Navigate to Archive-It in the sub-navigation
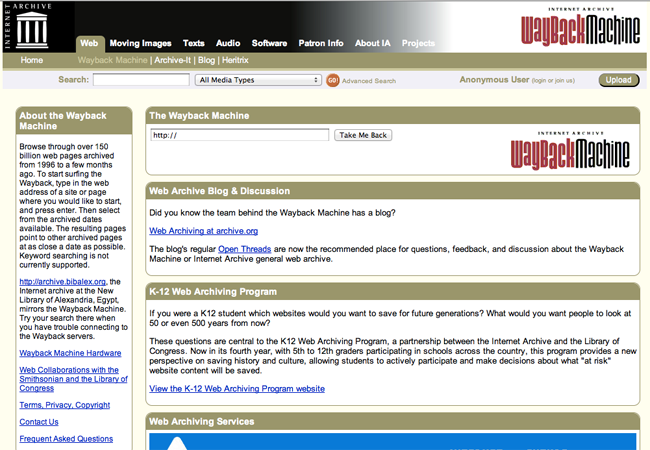The height and width of the screenshot is (450, 650). click(x=174, y=60)
